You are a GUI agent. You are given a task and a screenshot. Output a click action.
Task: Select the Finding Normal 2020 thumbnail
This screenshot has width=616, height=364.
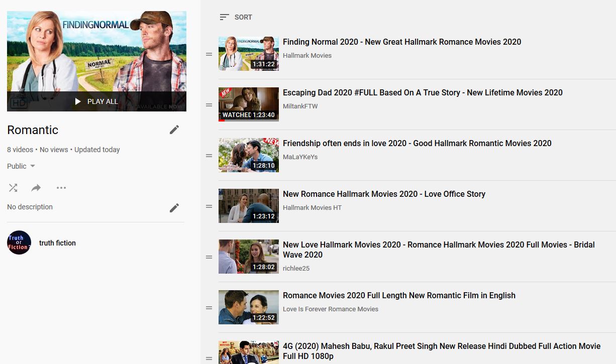point(249,54)
